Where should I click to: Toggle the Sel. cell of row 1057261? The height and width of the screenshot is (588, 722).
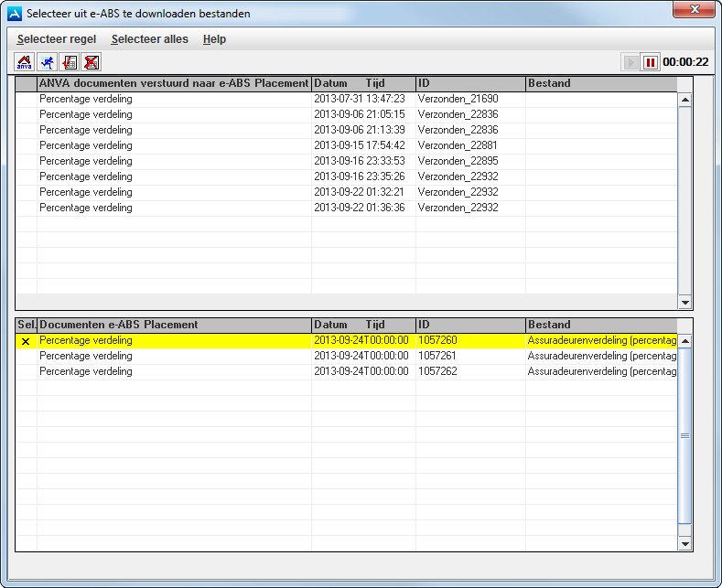click(x=26, y=356)
